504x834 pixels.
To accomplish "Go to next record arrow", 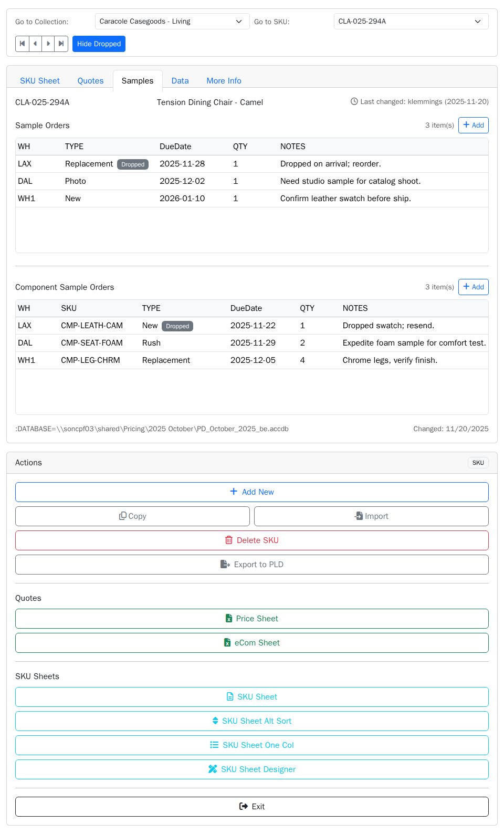I will click(x=48, y=44).
